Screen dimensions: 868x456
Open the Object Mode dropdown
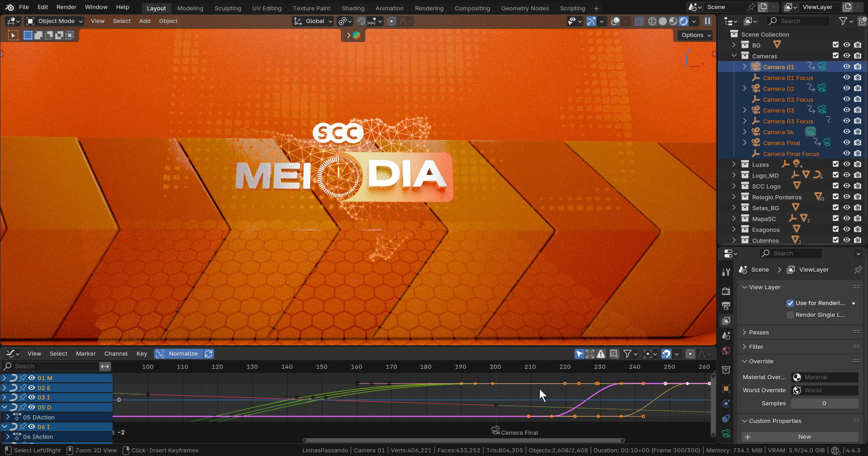55,21
